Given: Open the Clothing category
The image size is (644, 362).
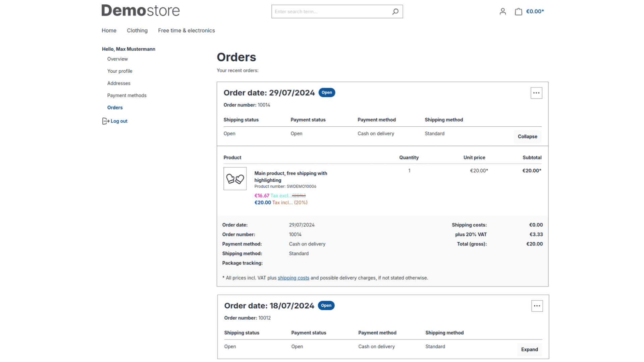Looking at the screenshot, I should 137,31.
